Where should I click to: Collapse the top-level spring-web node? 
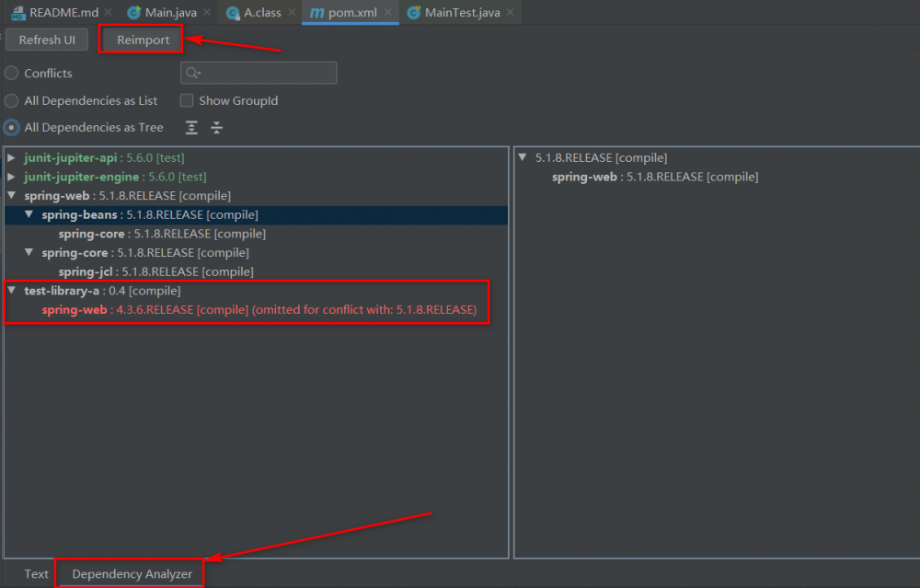coord(11,195)
